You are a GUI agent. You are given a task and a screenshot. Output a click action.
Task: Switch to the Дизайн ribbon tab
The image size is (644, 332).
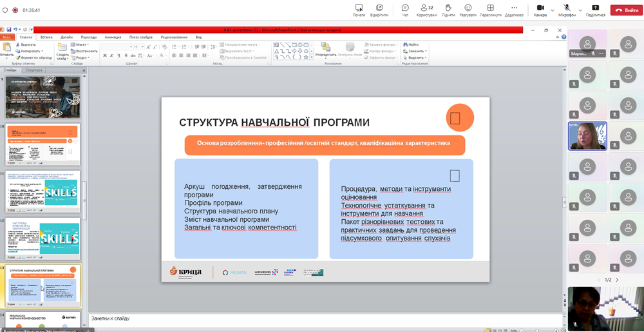[66, 37]
